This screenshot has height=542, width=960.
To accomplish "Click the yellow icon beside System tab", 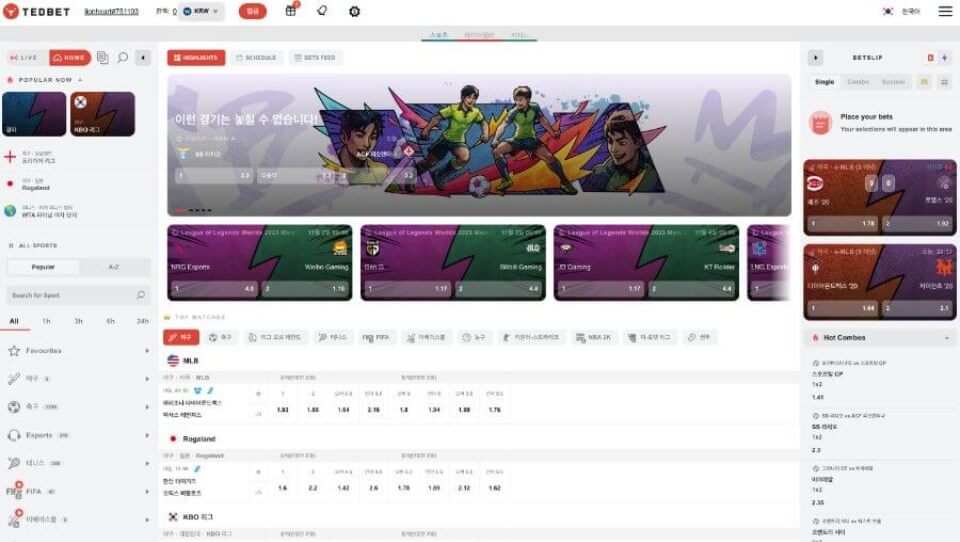I will 924,81.
